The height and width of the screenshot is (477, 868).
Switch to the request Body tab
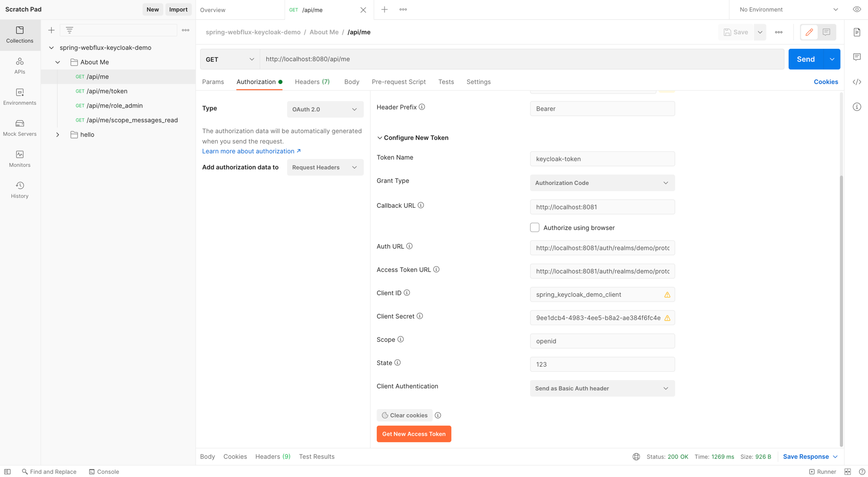click(x=352, y=82)
